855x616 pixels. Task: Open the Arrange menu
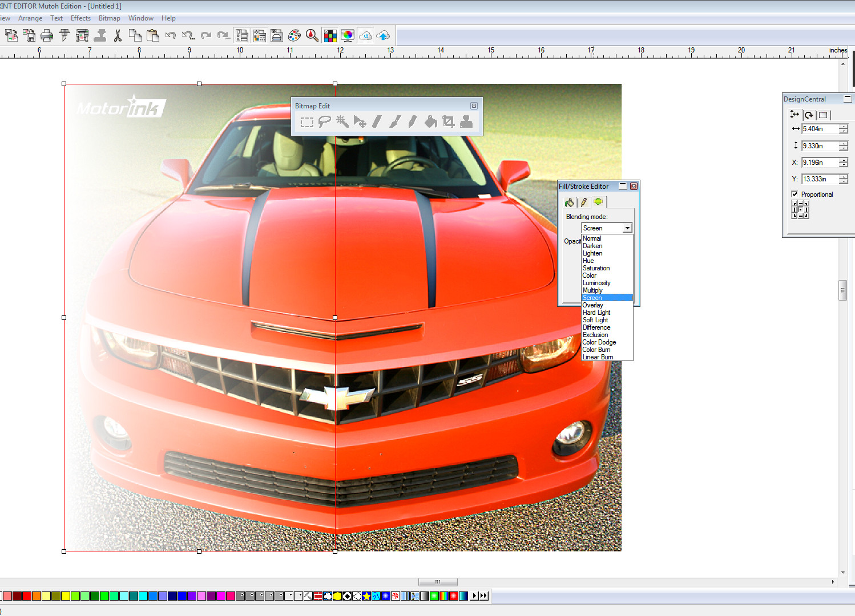30,18
